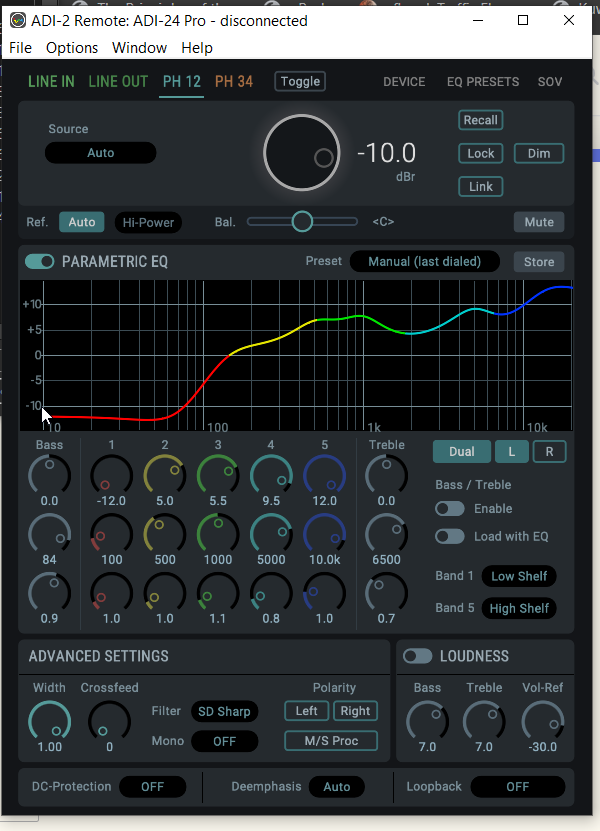Viewport: 600px width, 831px height.
Task: Click band 5 gain knob showing 12.0
Action: pos(324,475)
